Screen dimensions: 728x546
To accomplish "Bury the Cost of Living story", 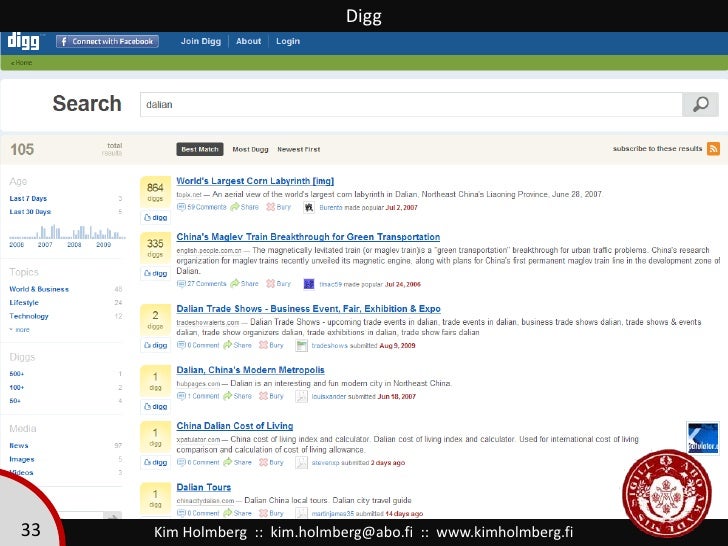I will [x=271, y=462].
